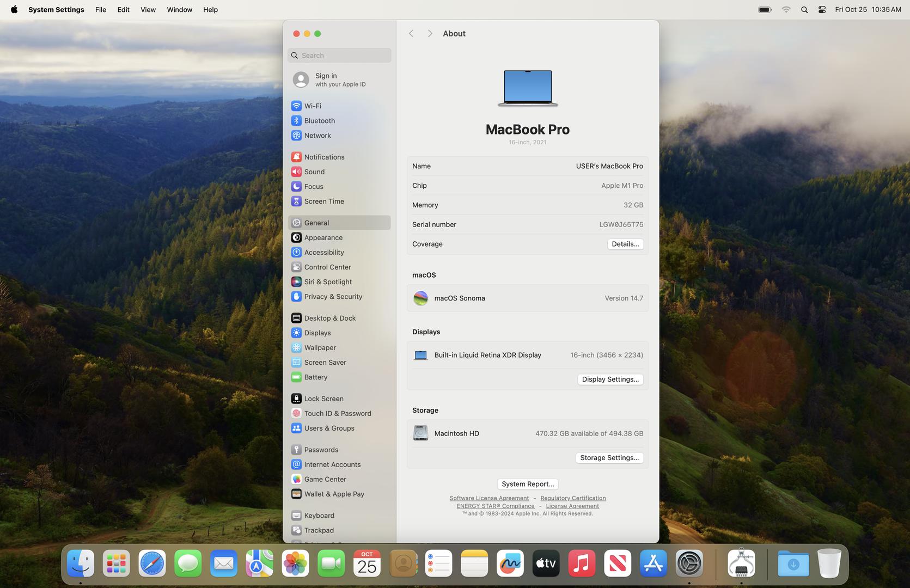This screenshot has height=588, width=910.
Task: Click the Control Center menu bar icon
Action: [x=822, y=10]
